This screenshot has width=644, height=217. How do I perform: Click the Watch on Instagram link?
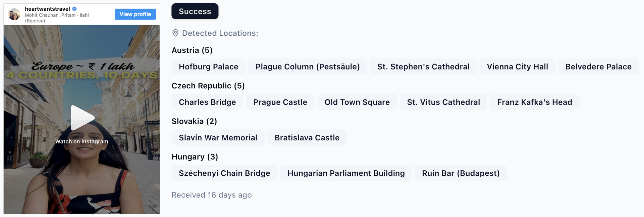tap(82, 141)
